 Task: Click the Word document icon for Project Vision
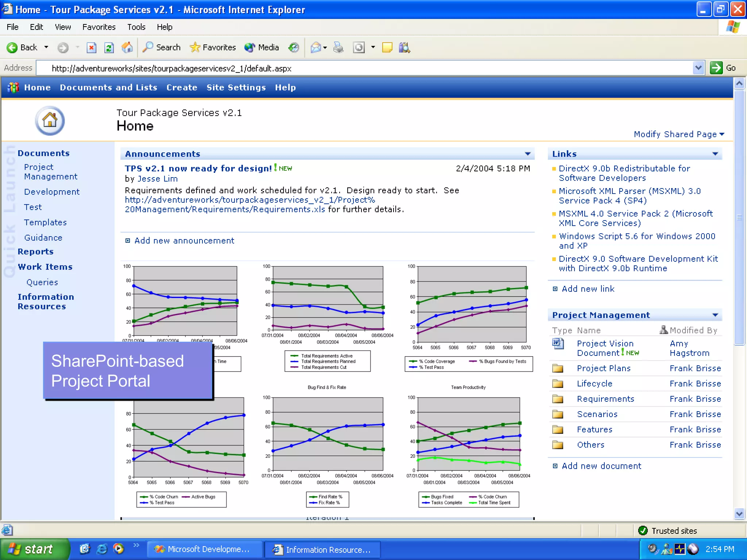(558, 343)
